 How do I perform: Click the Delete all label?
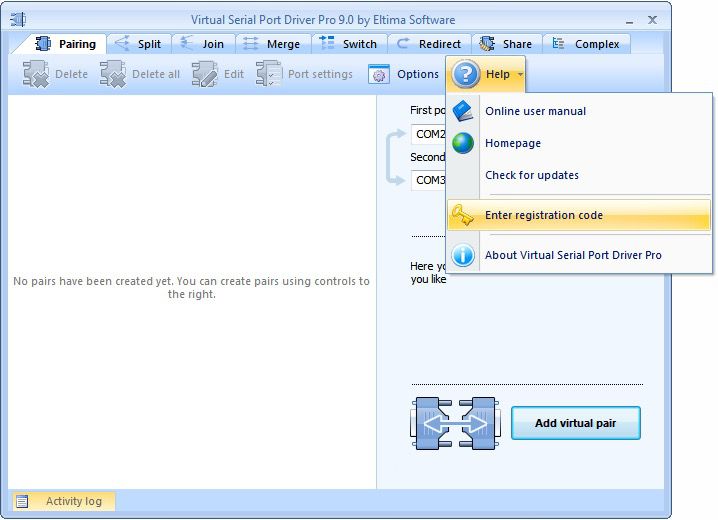click(156, 74)
